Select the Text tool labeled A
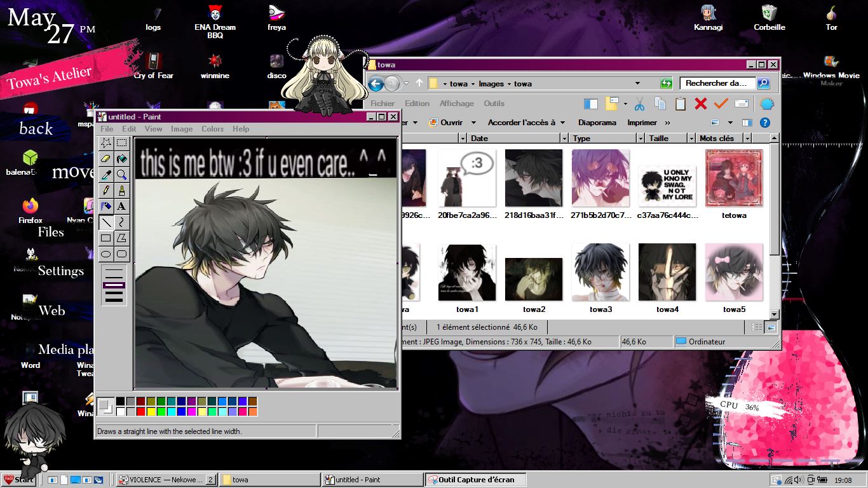868x488 pixels. pos(122,207)
